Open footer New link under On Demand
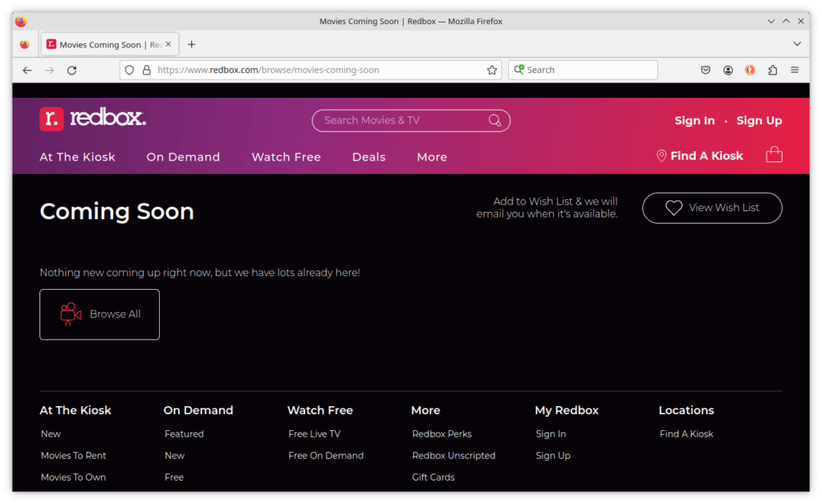 [x=174, y=456]
